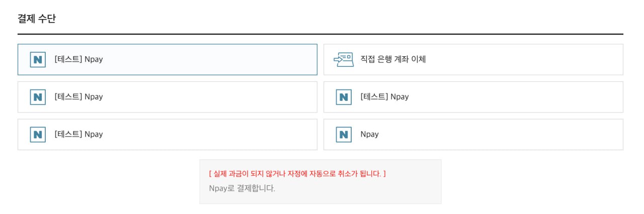The height and width of the screenshot is (214, 644).
Task: Click blank space inside the plain Npay box
Action: [503, 134]
